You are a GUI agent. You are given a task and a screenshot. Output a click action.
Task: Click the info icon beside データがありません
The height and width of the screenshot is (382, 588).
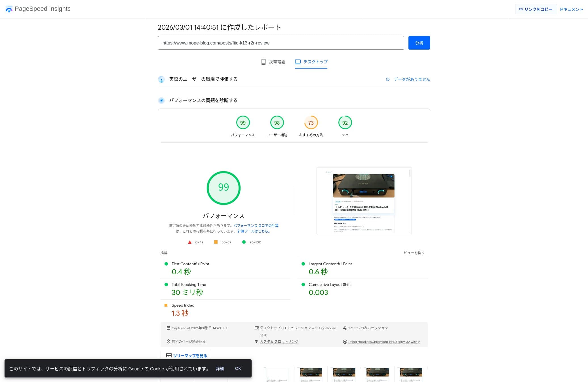[x=387, y=79]
